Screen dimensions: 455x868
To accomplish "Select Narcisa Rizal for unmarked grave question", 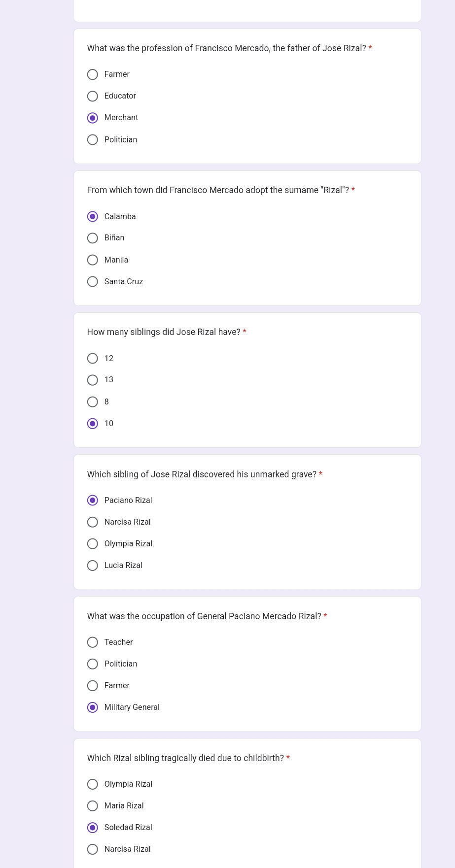I will click(93, 522).
